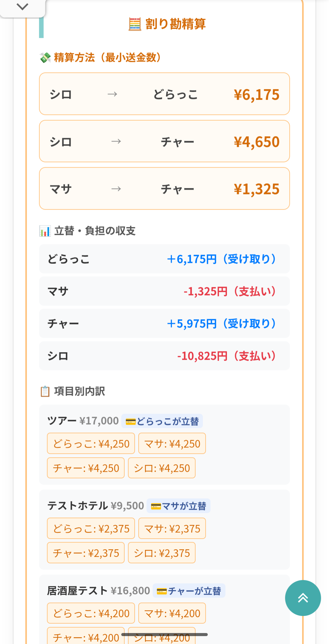Click the money icon next to 精算方法

(x=45, y=57)
